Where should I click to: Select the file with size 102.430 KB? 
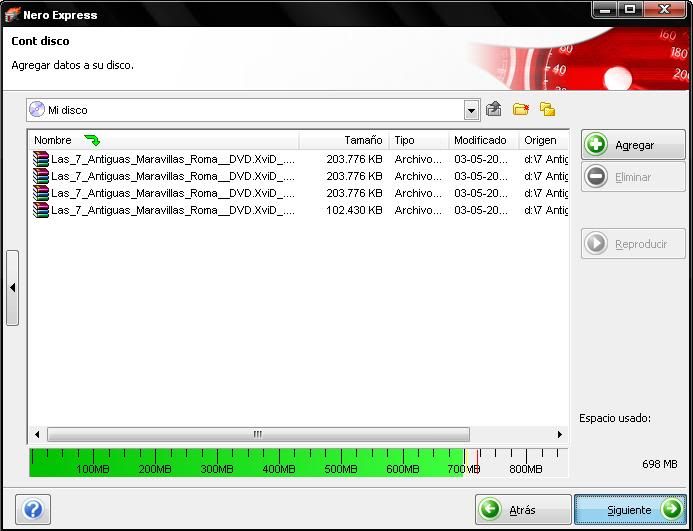[299, 210]
